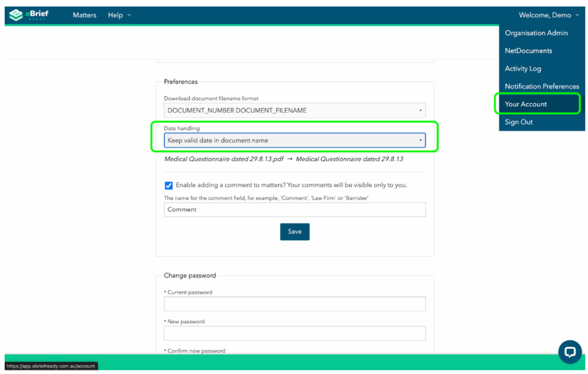Open the Date handling dropdown

click(295, 140)
